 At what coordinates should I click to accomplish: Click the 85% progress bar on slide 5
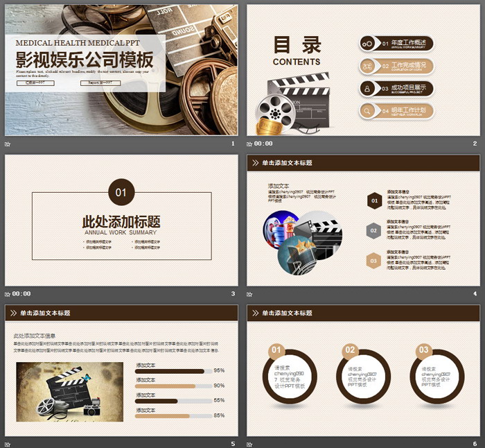(173, 416)
